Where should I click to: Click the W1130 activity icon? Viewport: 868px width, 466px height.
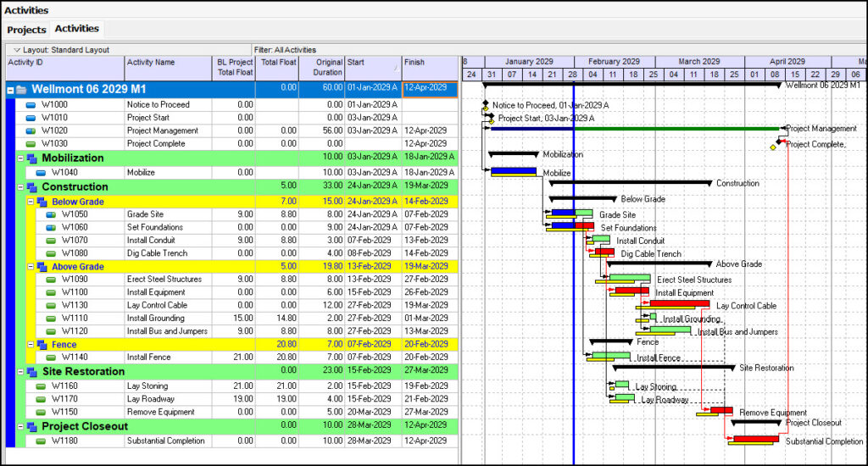51,306
